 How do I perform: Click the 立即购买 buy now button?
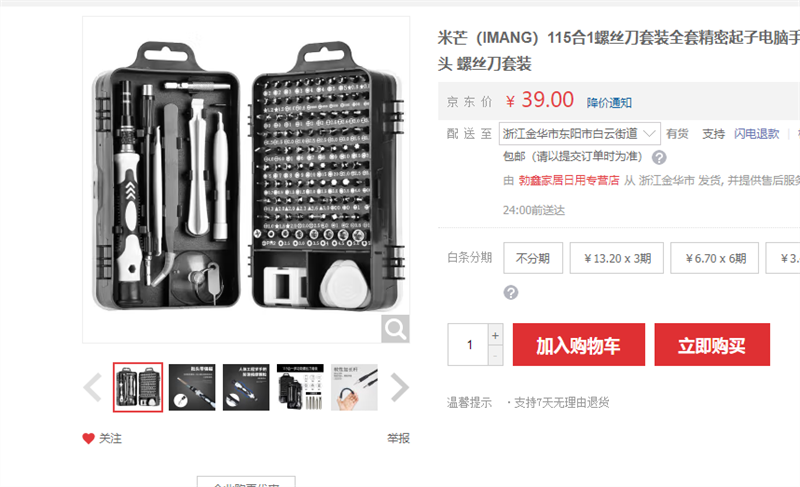coord(712,345)
